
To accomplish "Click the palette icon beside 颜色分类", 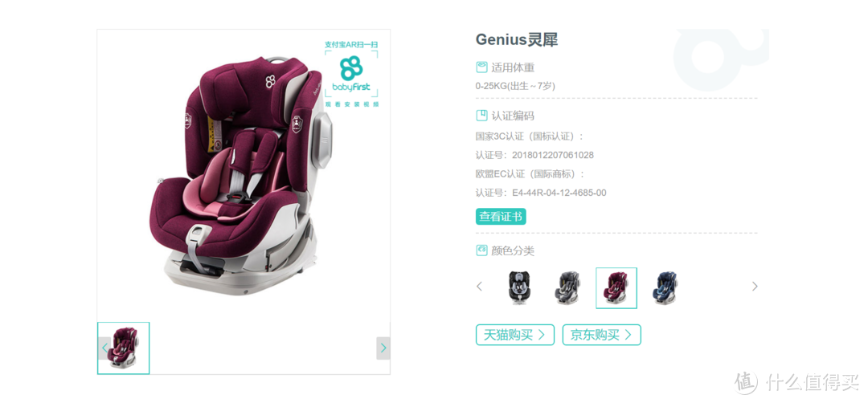I will point(481,250).
